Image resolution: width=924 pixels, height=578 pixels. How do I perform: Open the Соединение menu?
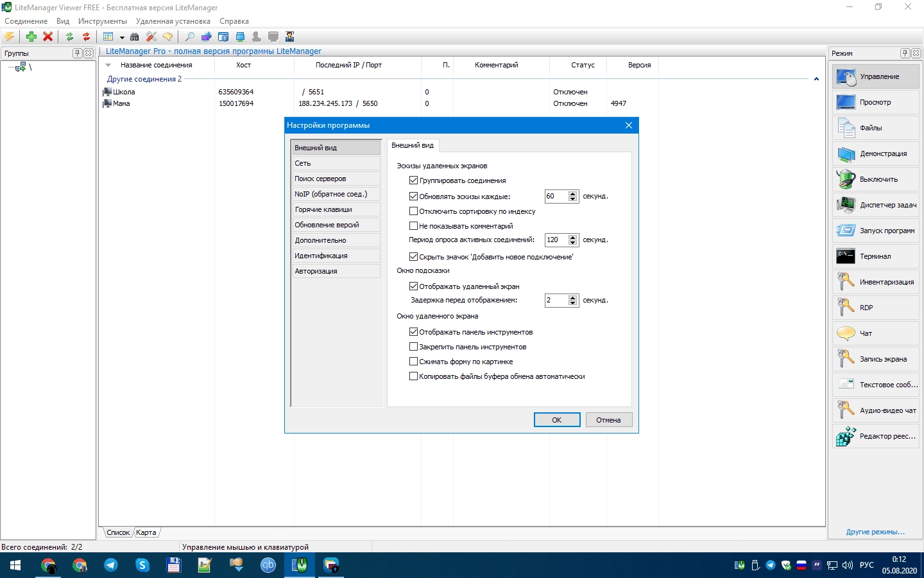pyautogui.click(x=26, y=21)
